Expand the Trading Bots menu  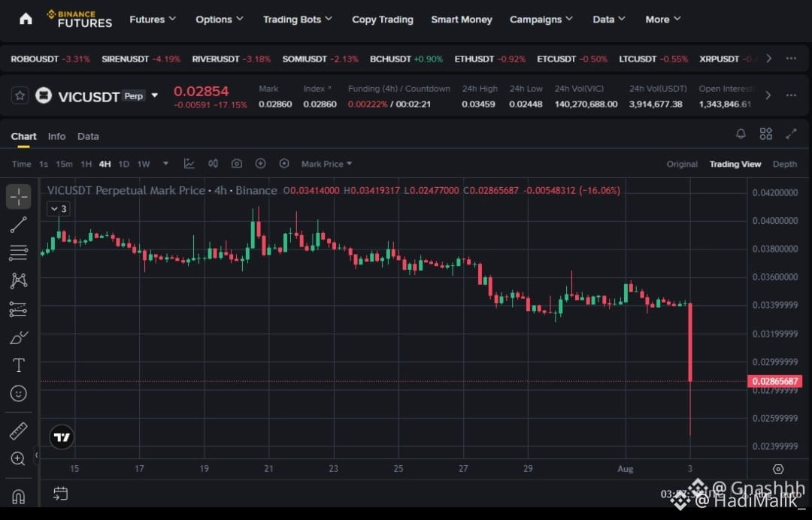297,19
